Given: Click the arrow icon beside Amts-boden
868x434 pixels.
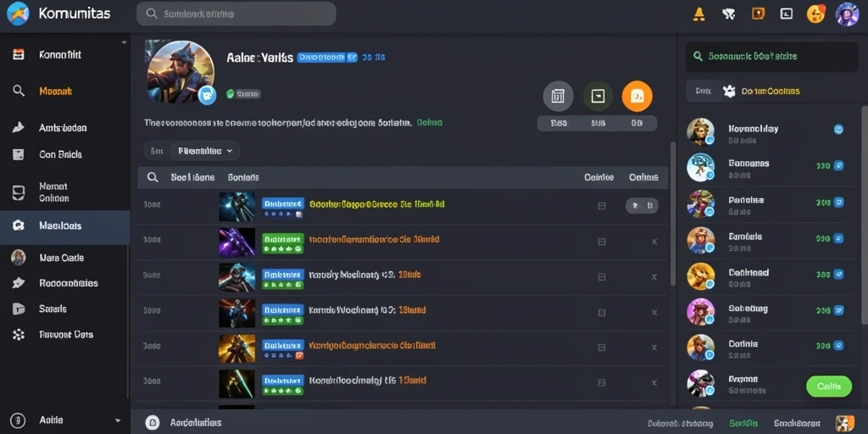Looking at the screenshot, I should pos(19,127).
